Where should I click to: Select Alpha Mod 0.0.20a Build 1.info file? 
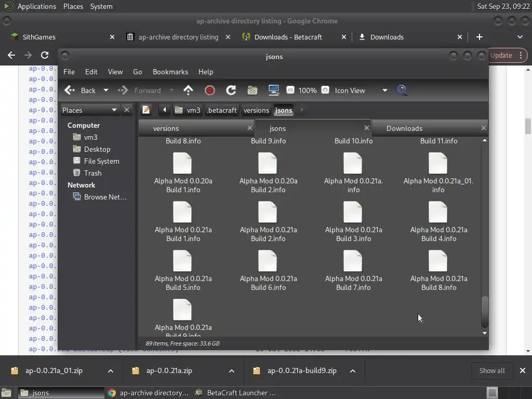183,173
